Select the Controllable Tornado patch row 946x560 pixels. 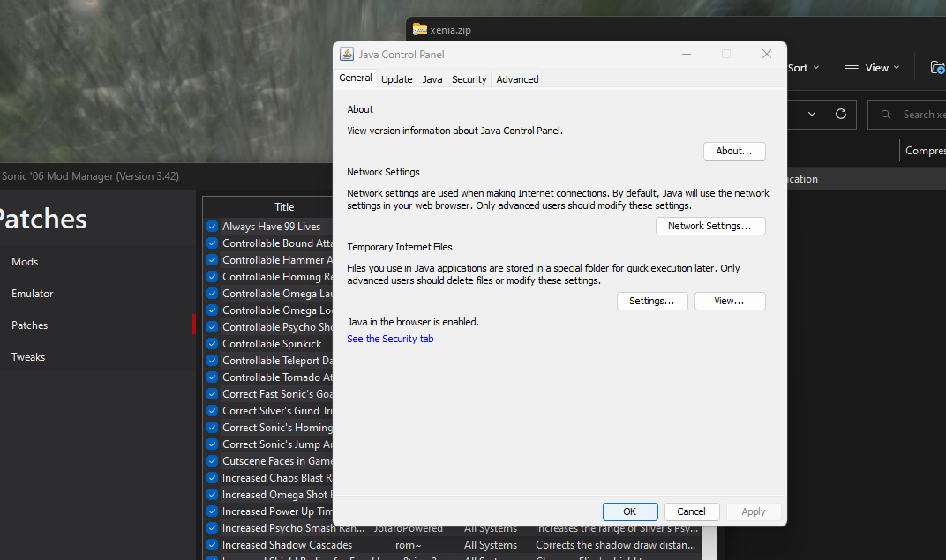coord(276,377)
